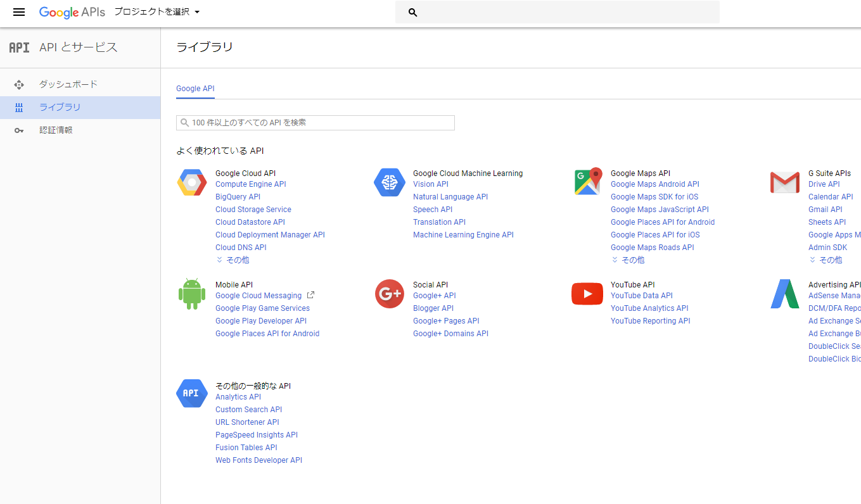Open YouTube Reporting API link

[x=651, y=321]
